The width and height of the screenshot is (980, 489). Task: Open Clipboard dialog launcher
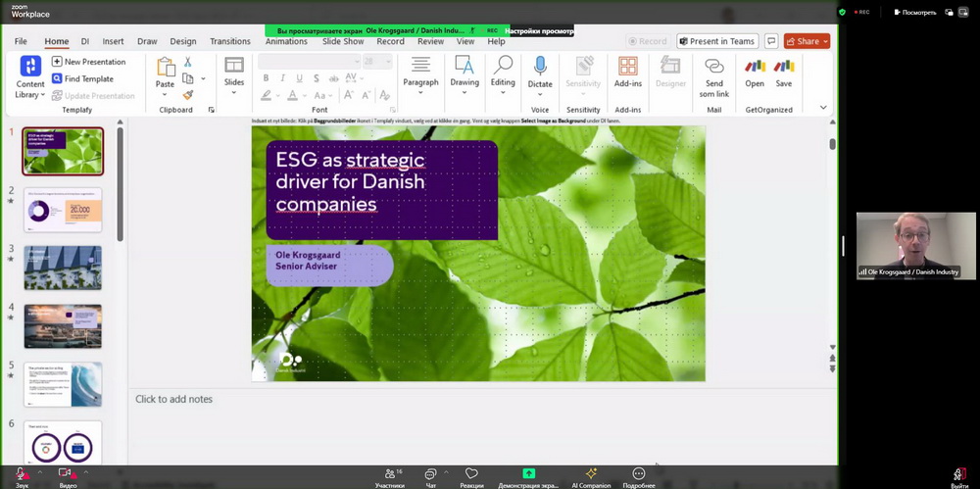coord(212,110)
